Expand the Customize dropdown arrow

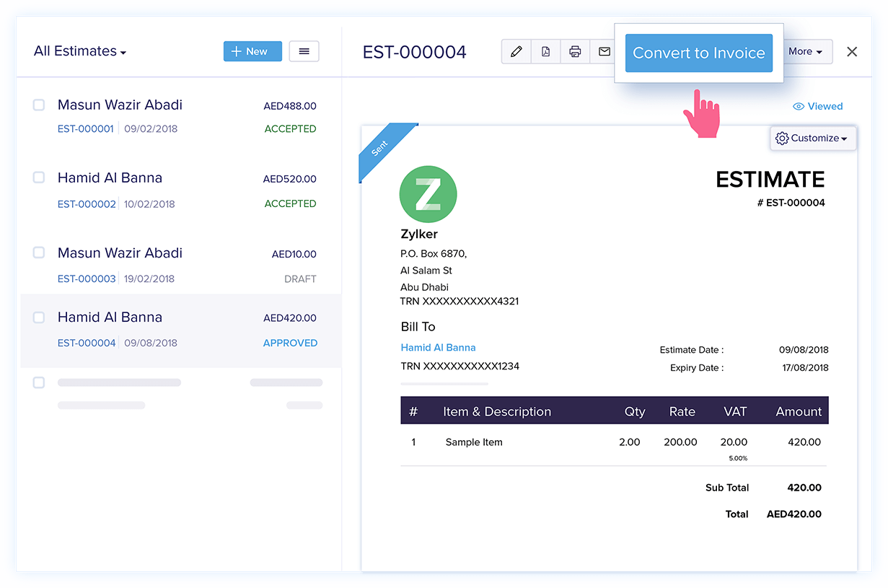(844, 139)
